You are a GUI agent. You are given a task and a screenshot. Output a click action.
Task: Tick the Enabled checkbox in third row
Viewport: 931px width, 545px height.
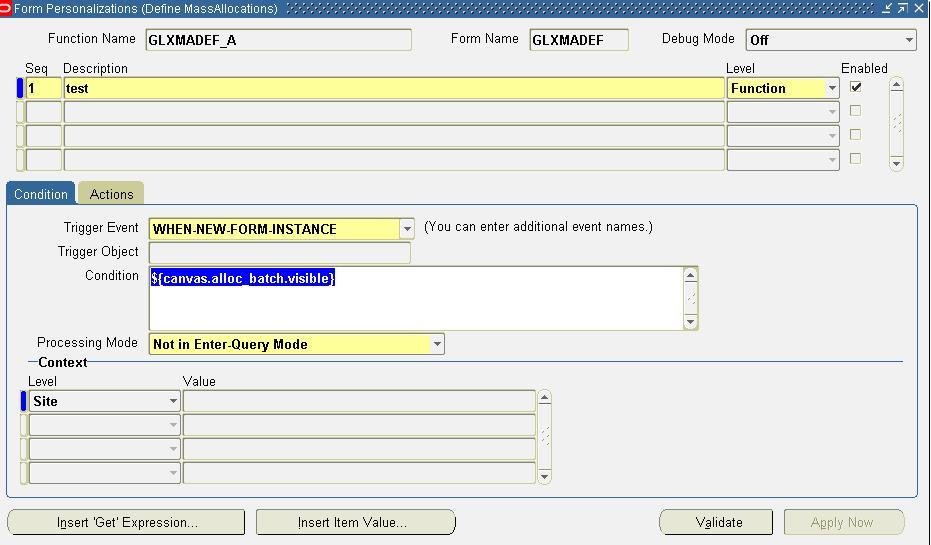click(856, 135)
